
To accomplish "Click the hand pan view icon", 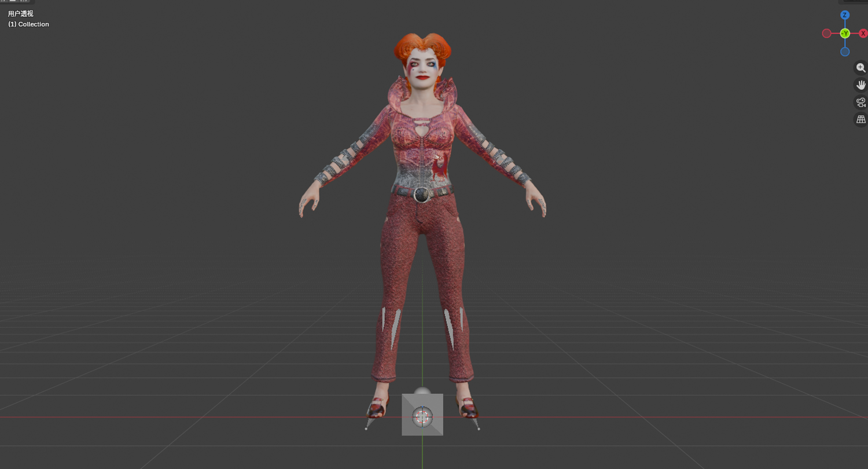I will tap(861, 85).
